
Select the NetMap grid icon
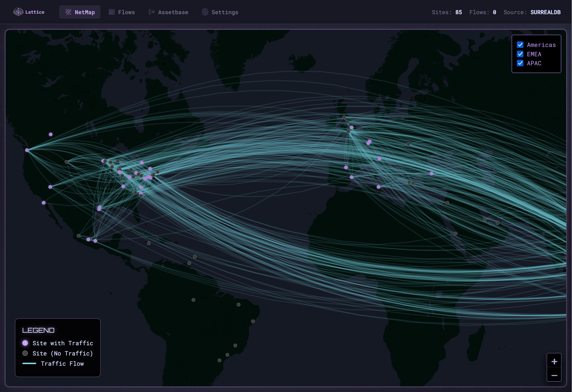[x=68, y=12]
